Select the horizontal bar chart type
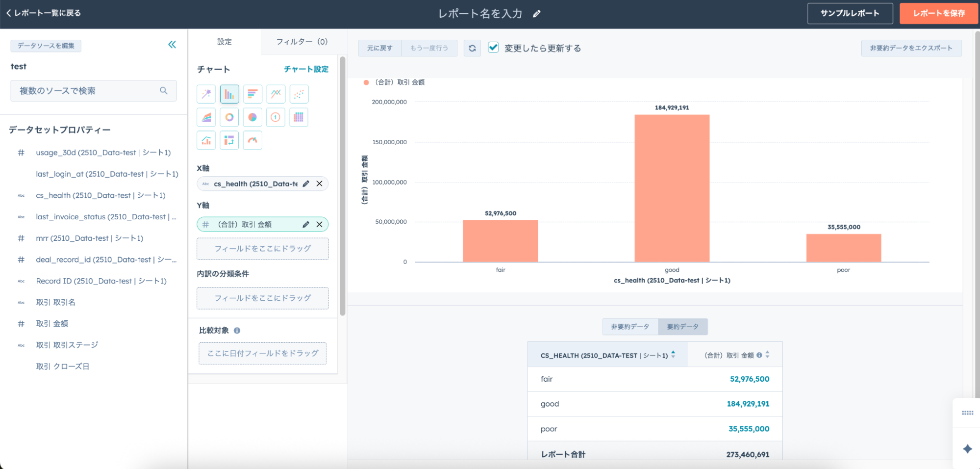The image size is (980, 469). pyautogui.click(x=252, y=94)
